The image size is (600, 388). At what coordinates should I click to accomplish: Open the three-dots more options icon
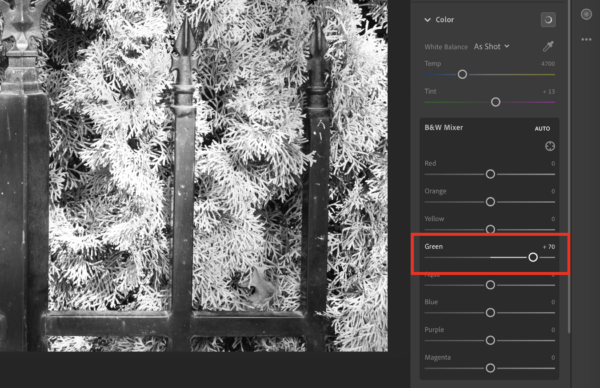[586, 39]
